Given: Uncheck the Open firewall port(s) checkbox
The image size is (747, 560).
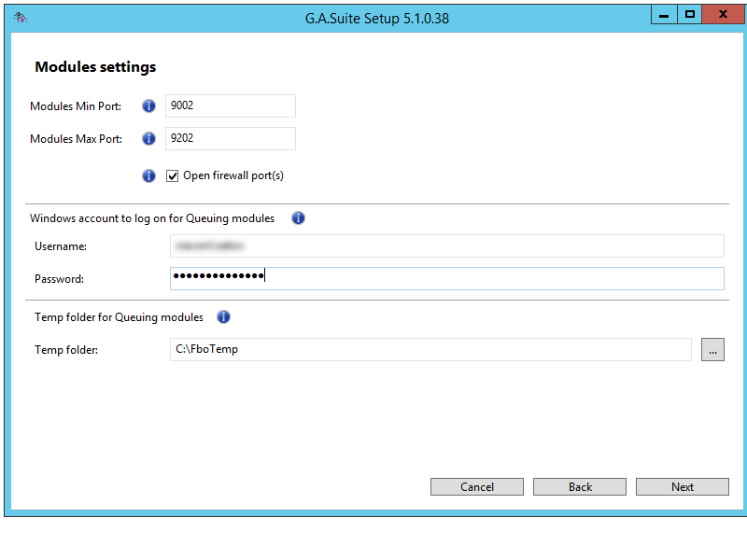Looking at the screenshot, I should point(172,175).
